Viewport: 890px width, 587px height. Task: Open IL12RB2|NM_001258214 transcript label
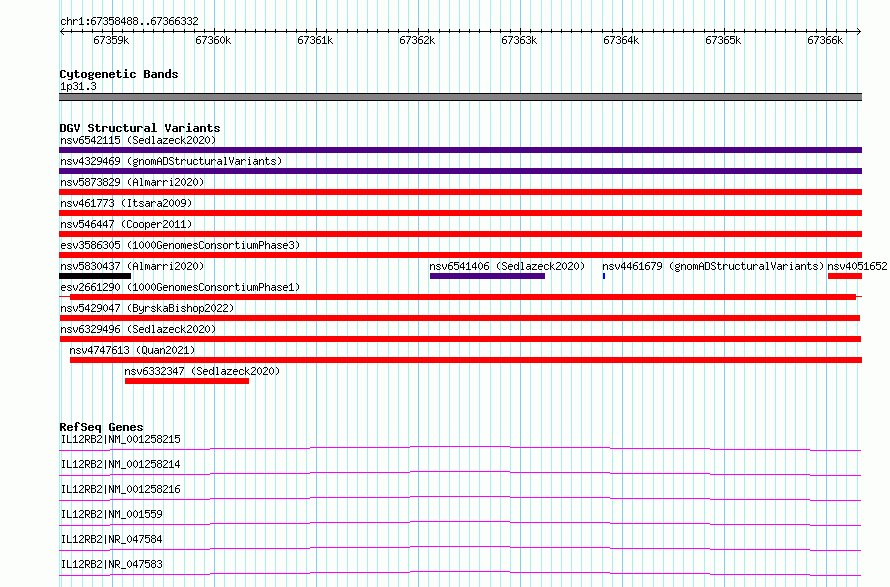point(120,464)
